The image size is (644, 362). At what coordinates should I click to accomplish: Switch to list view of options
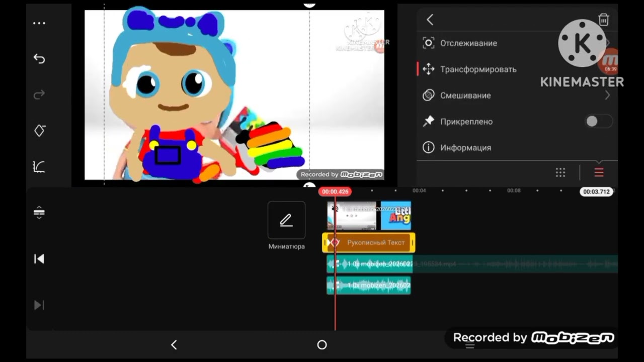(x=599, y=172)
